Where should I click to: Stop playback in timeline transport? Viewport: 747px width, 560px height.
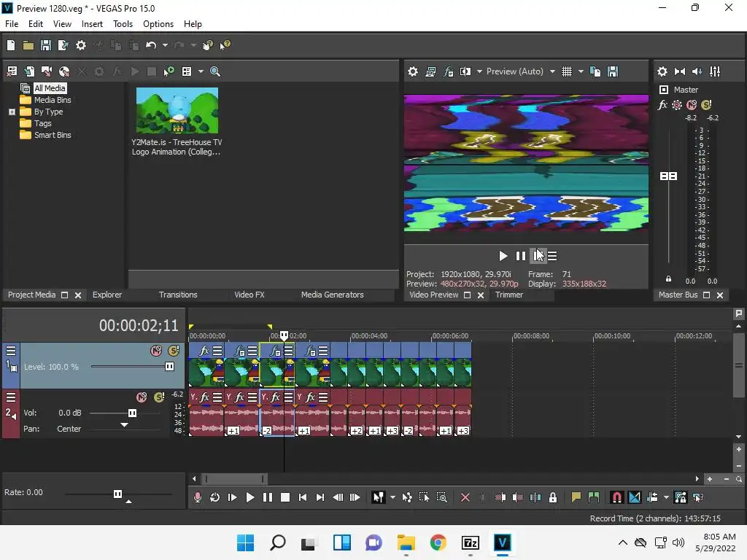(x=285, y=497)
